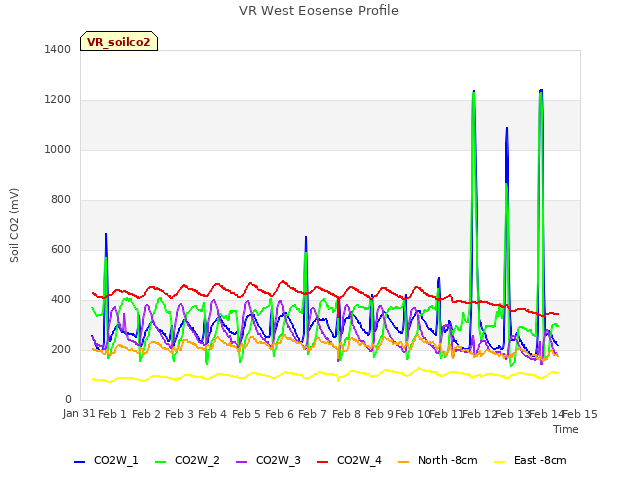640x480 pixels.
Task: Toggle the CO2W_3 legend entry
Action: (x=268, y=460)
